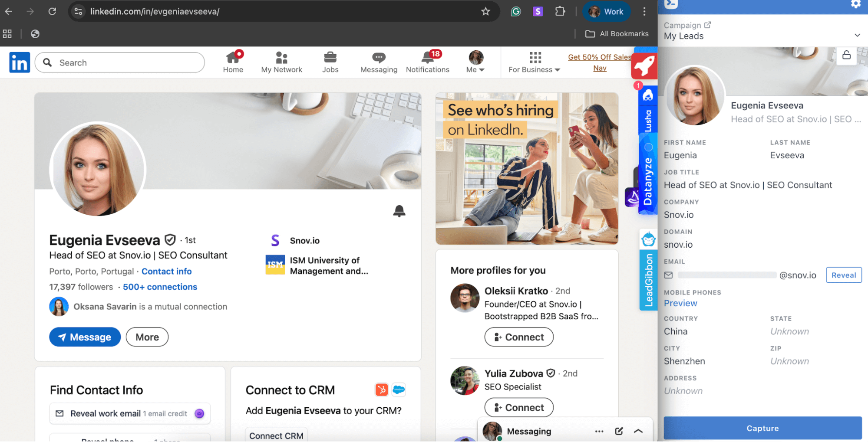
Task: Go to the My Network tab
Action: coord(281,62)
